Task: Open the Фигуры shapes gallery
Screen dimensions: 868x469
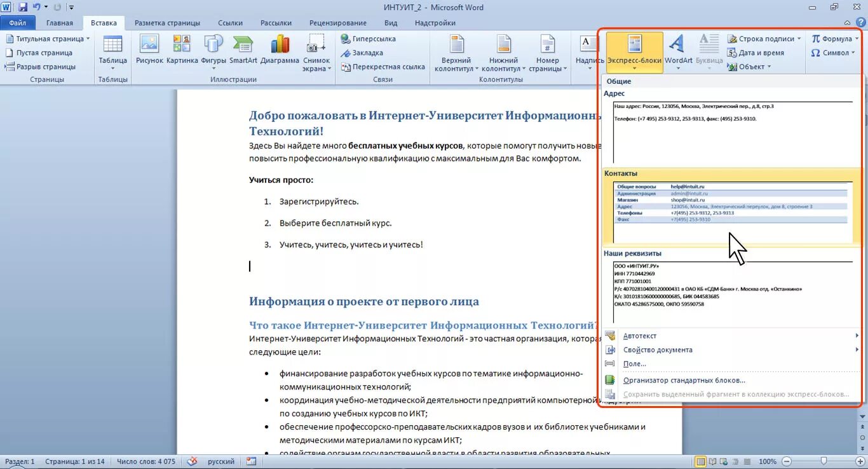Action: 214,53
